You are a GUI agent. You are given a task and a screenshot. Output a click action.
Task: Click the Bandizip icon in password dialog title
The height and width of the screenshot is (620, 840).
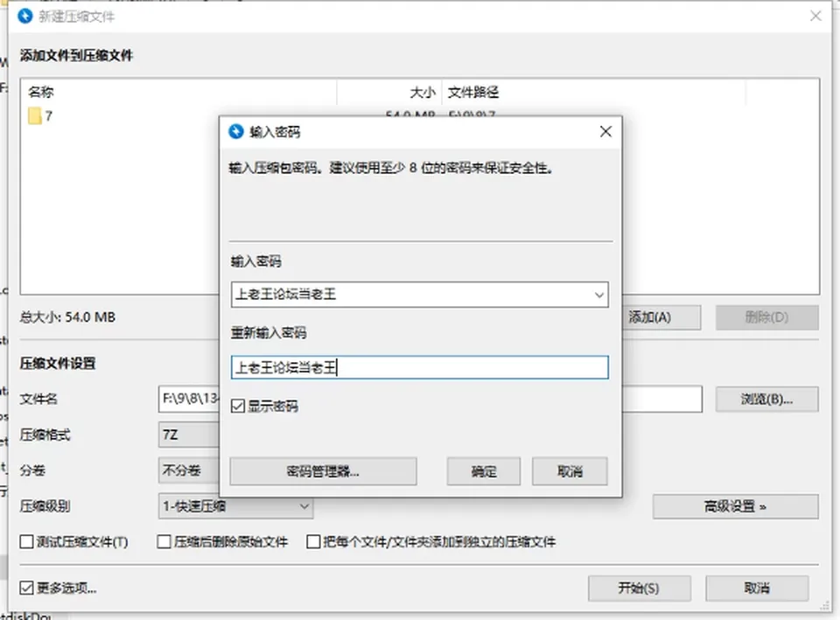point(236,131)
